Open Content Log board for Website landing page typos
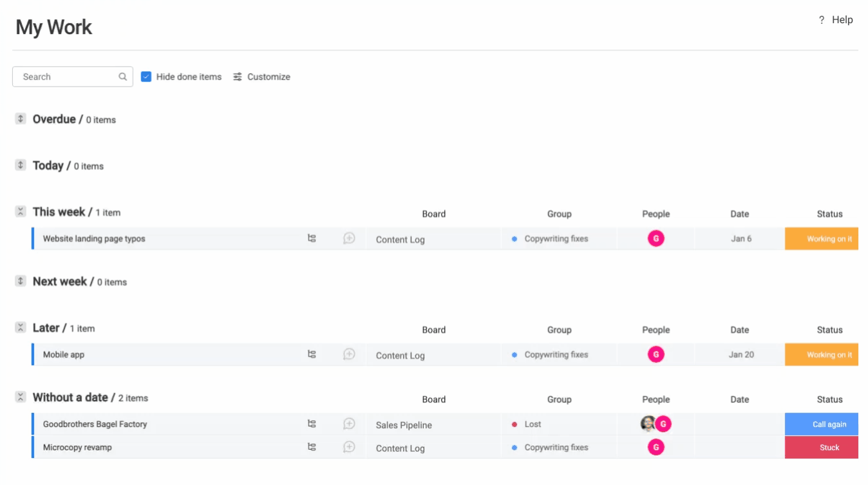868x485 pixels. tap(400, 240)
